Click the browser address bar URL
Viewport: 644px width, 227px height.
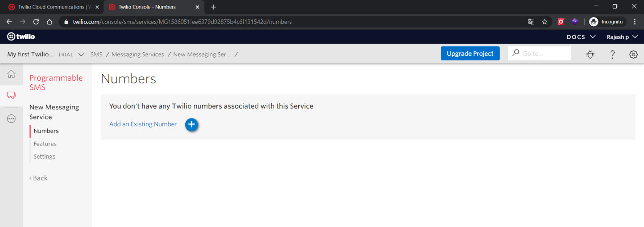tap(182, 22)
